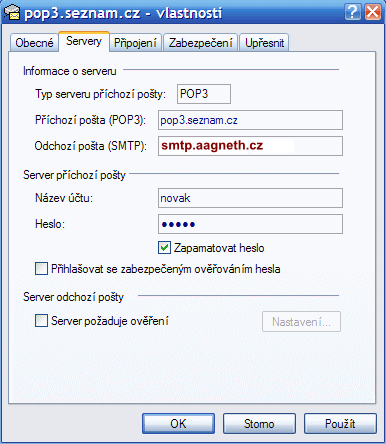
Task: Focus the Příchozí pošta (POP3) field
Action: click(x=250, y=120)
